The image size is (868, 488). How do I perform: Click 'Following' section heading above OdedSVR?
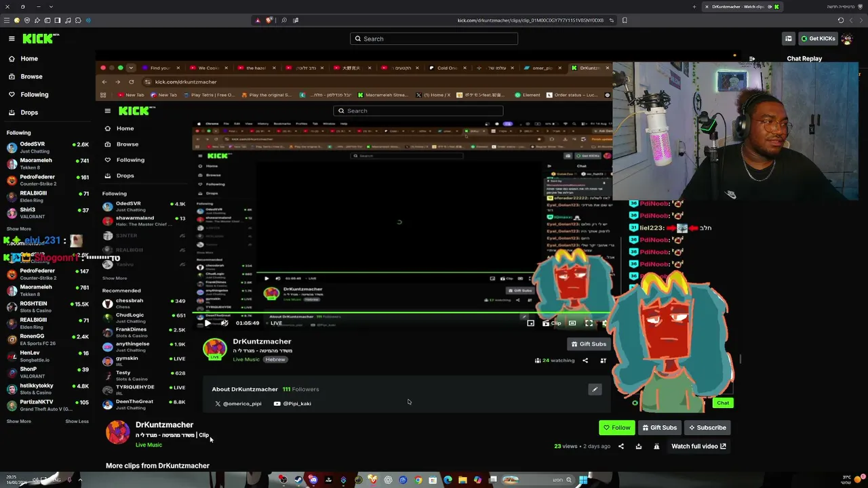(x=18, y=133)
